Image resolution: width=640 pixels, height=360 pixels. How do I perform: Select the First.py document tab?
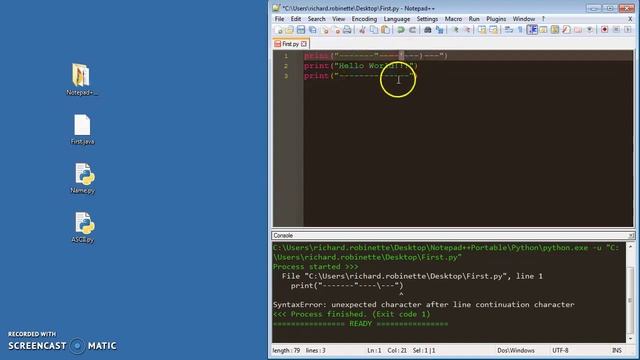point(291,44)
